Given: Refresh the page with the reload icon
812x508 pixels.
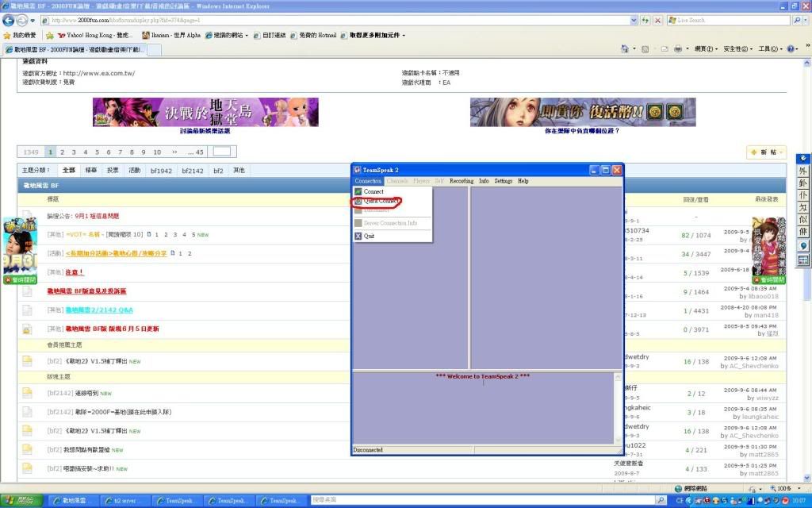Looking at the screenshot, I should point(646,20).
